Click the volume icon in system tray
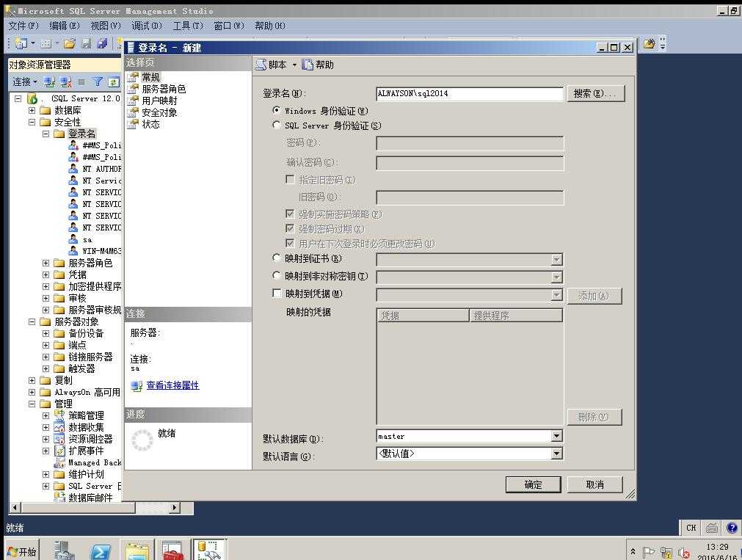 tap(683, 553)
